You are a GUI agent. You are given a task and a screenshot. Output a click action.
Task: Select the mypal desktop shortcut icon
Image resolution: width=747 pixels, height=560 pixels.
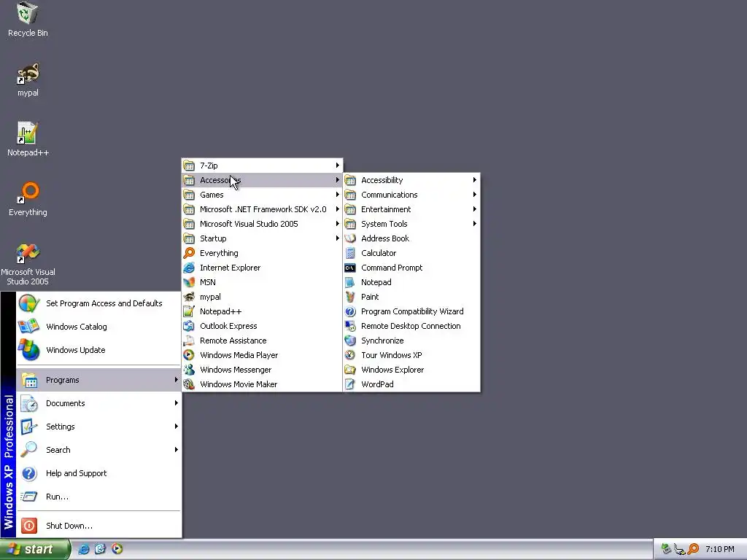tap(28, 79)
